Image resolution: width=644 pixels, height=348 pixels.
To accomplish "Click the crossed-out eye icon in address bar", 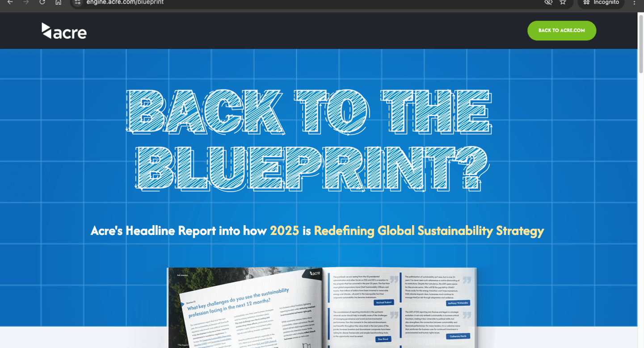I will 548,2.
